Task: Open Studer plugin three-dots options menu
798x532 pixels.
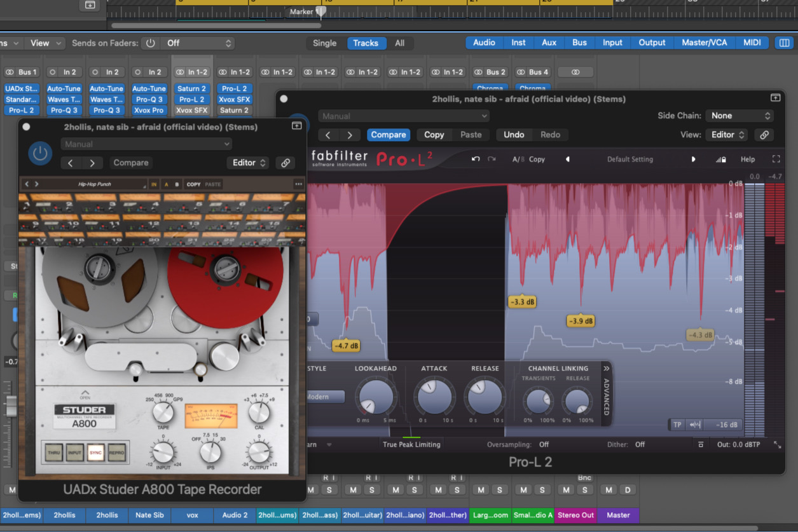Action: tap(298, 184)
